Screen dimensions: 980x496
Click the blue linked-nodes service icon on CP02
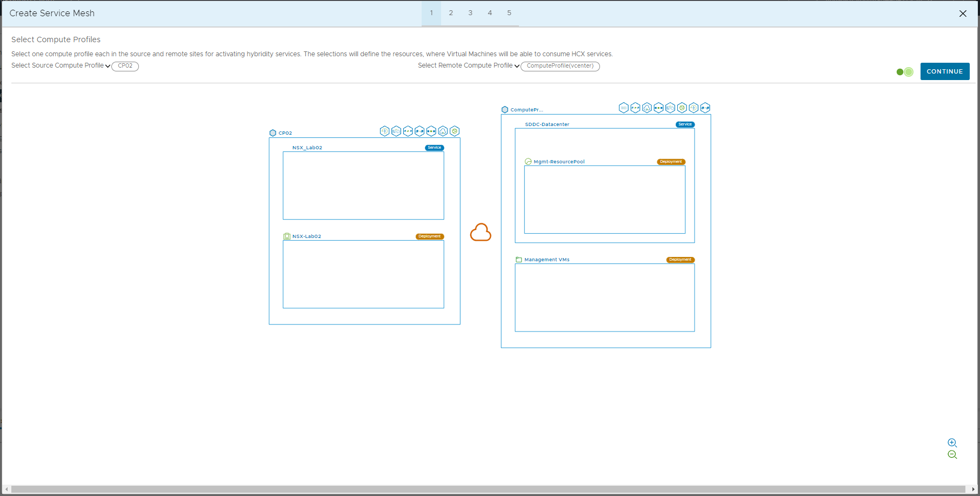click(419, 131)
